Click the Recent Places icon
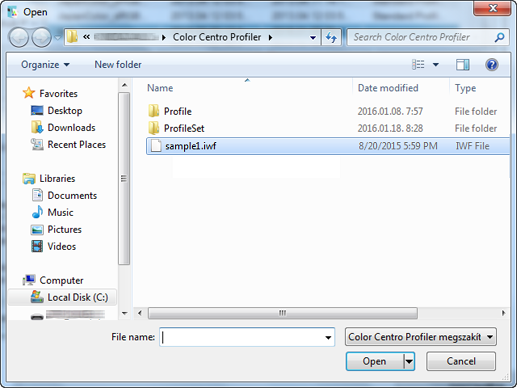Image resolution: width=517 pixels, height=388 pixels. tap(37, 144)
